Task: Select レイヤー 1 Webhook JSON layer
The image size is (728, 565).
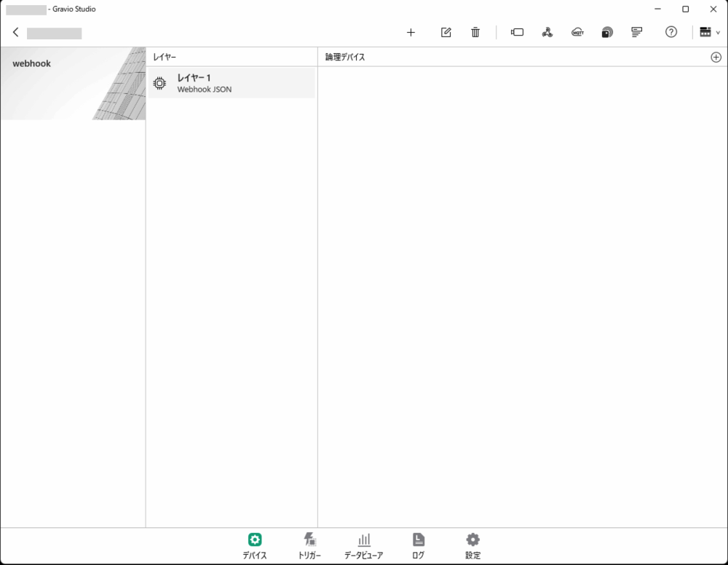Action: (x=232, y=83)
